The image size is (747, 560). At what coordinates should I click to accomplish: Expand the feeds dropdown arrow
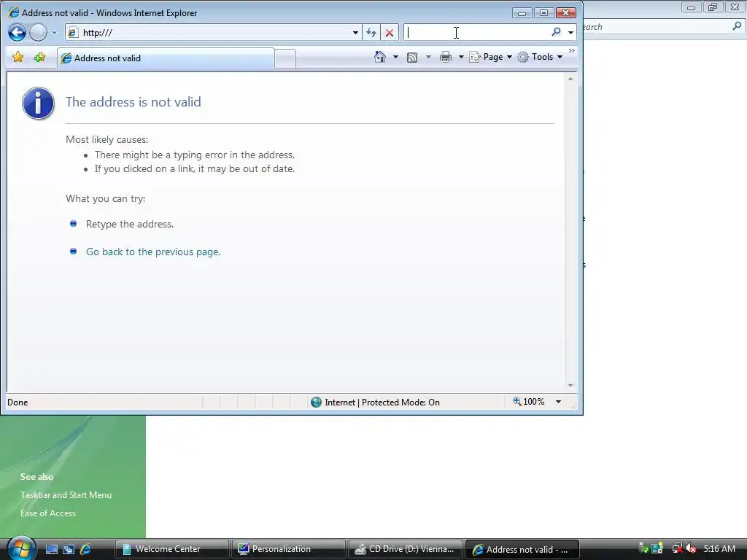click(428, 57)
